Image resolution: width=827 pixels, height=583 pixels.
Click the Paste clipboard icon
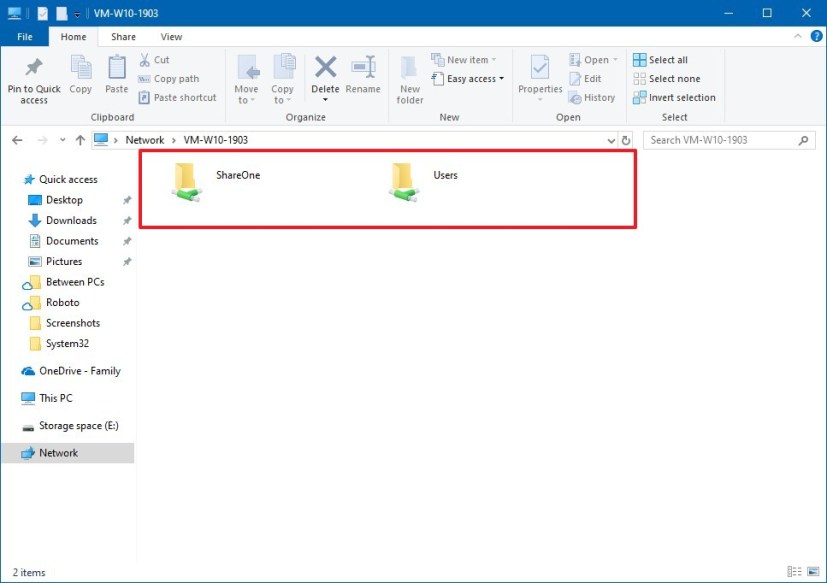(x=117, y=68)
